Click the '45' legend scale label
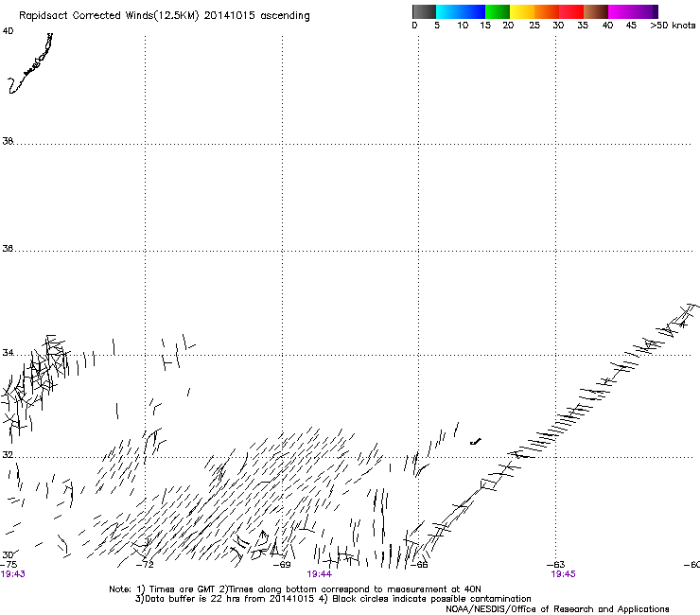Screen dimensions: 700x615 [x=631, y=26]
